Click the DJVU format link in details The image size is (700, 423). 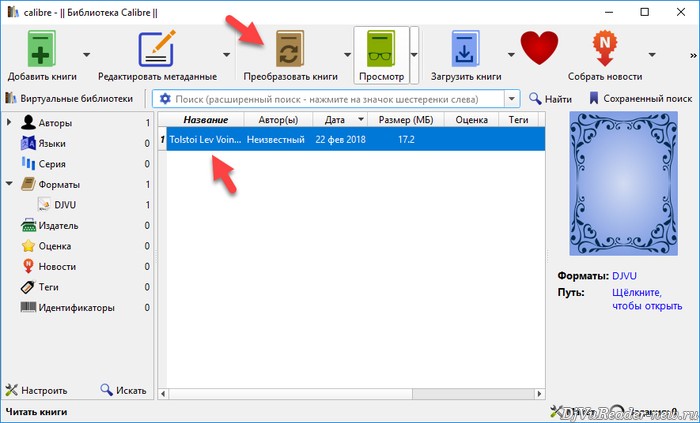pyautogui.click(x=624, y=276)
